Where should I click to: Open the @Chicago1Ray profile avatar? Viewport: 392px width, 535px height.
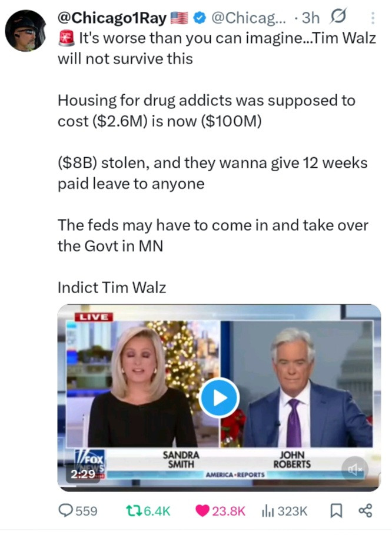[x=25, y=31]
